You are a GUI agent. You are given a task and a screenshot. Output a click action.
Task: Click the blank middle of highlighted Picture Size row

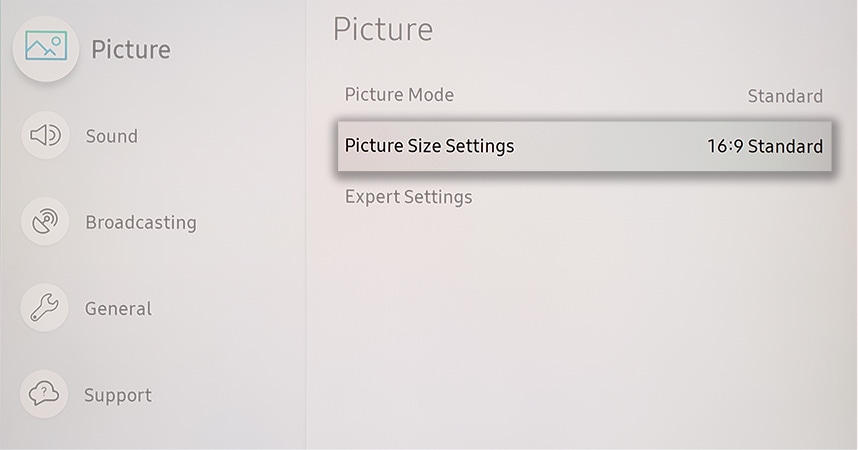click(x=610, y=146)
